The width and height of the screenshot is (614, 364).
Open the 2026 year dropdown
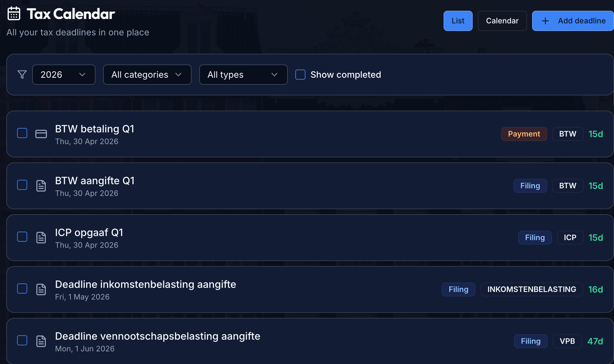point(64,75)
